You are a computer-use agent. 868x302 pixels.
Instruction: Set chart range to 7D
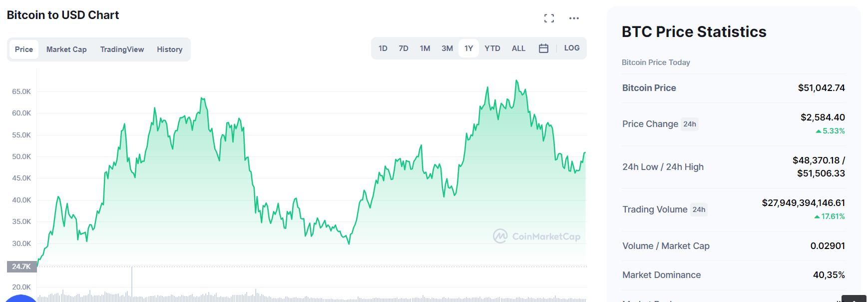point(404,48)
